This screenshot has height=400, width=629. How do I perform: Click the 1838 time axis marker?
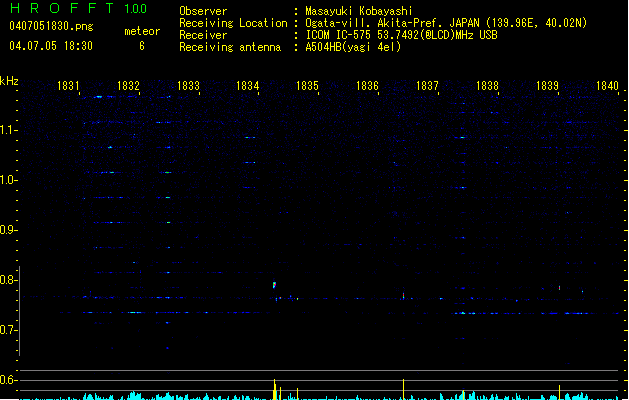(x=487, y=86)
